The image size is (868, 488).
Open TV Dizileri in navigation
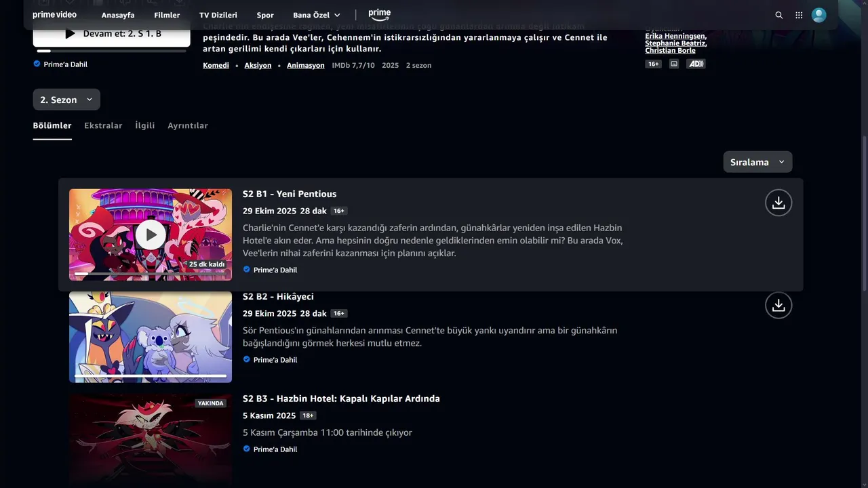coord(218,15)
